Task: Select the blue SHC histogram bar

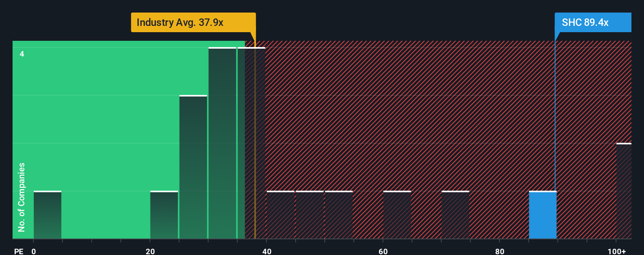Action: (x=543, y=215)
